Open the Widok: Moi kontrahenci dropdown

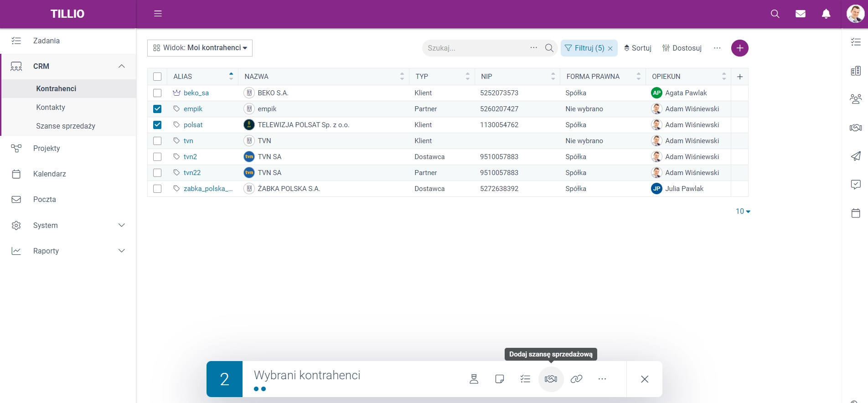[x=200, y=48]
